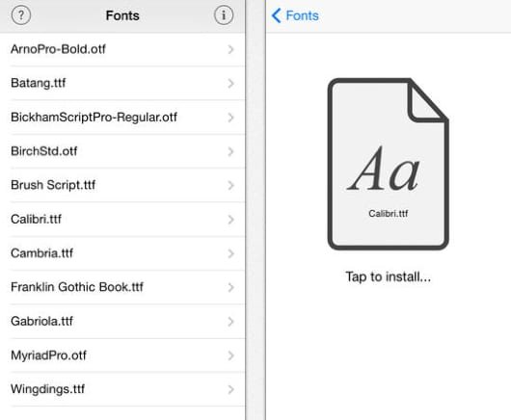Select BickhamScriptPro-Regular.otf font name
The image size is (511, 420).
(x=94, y=118)
